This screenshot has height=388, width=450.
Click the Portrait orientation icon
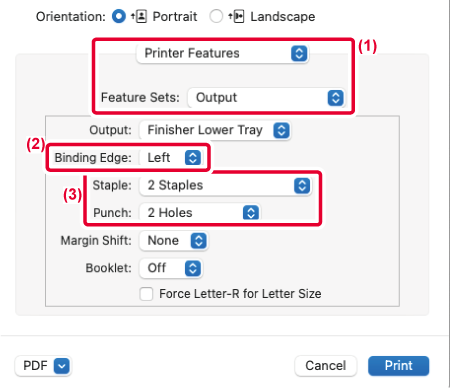point(139,16)
